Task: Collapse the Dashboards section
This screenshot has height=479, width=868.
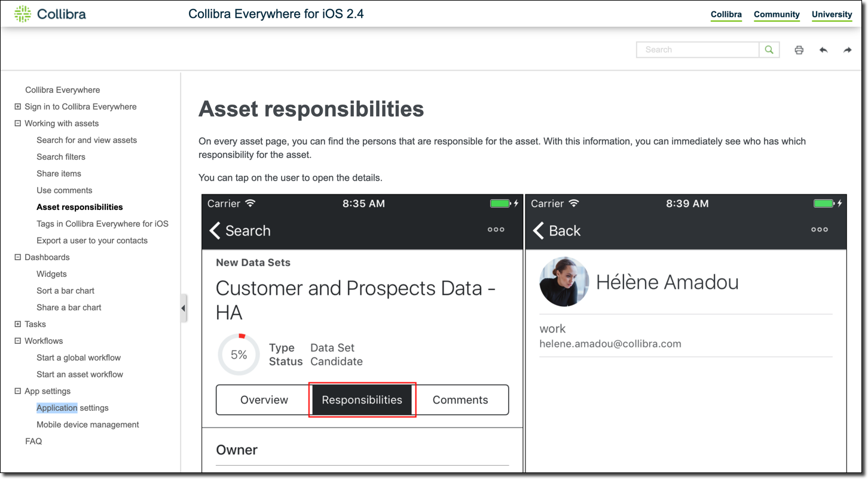Action: click(18, 258)
